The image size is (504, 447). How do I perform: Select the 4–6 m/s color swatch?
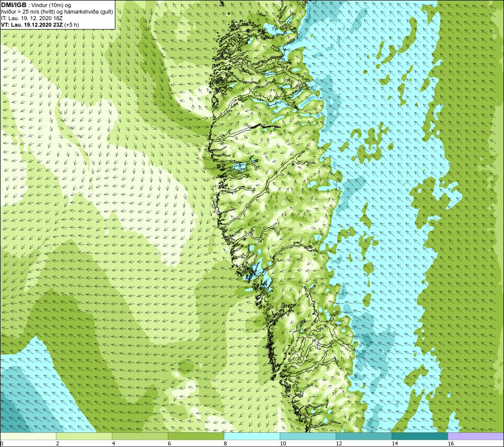[x=140, y=436]
